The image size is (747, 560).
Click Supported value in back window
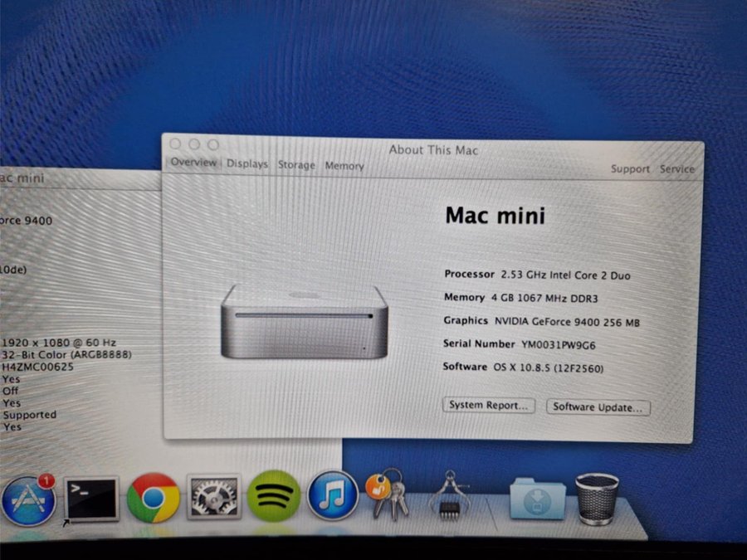pos(30,415)
